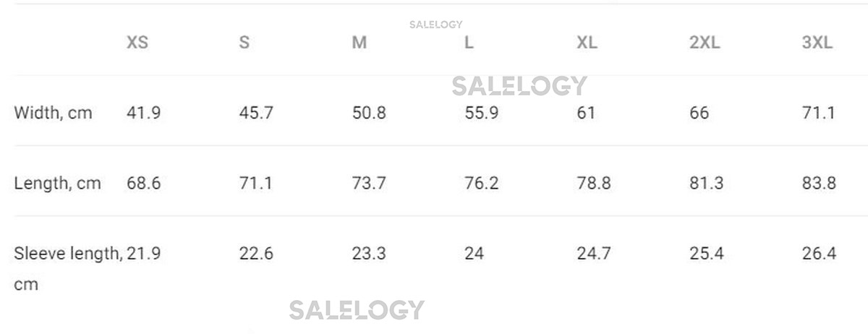The height and width of the screenshot is (334, 868).
Task: Select the 83.8 length value for 3XL
Action: point(819,183)
